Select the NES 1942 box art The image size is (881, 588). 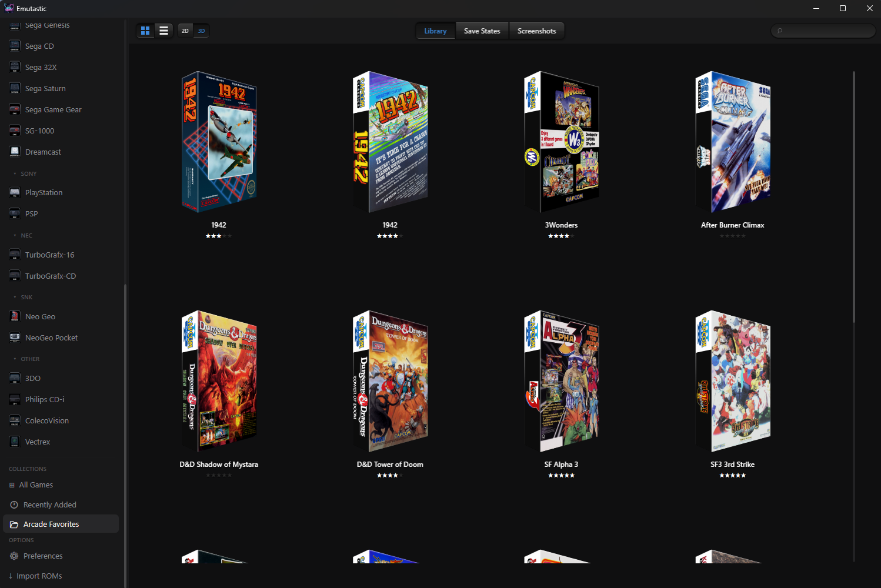click(x=219, y=142)
